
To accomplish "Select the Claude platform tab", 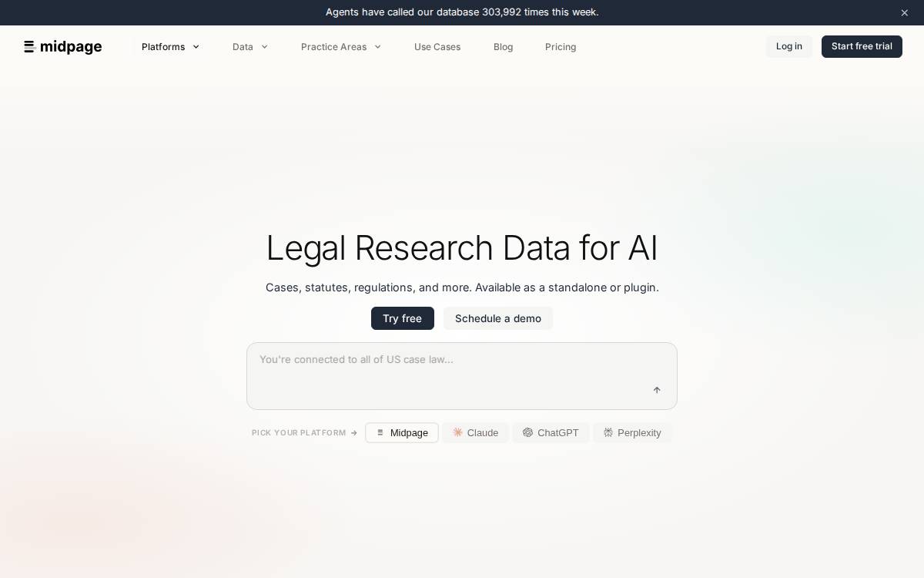I will tap(476, 433).
